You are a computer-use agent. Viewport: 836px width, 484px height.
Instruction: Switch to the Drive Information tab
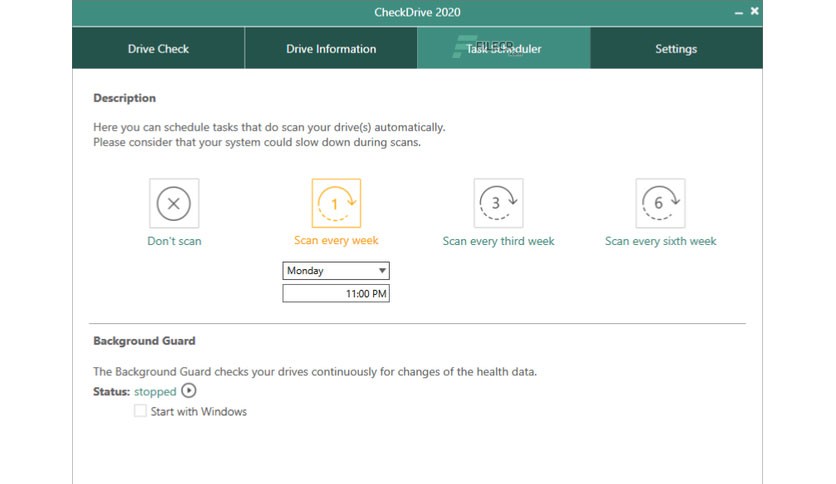point(331,49)
